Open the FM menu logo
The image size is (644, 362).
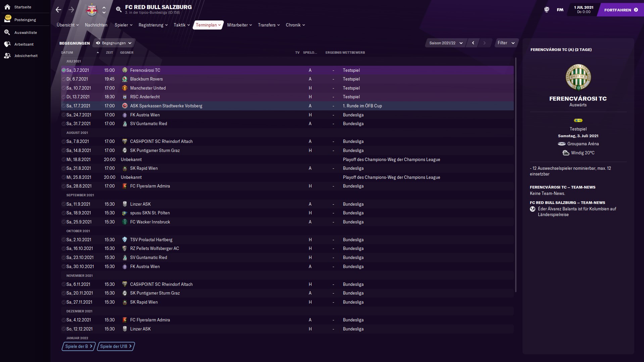(x=560, y=10)
